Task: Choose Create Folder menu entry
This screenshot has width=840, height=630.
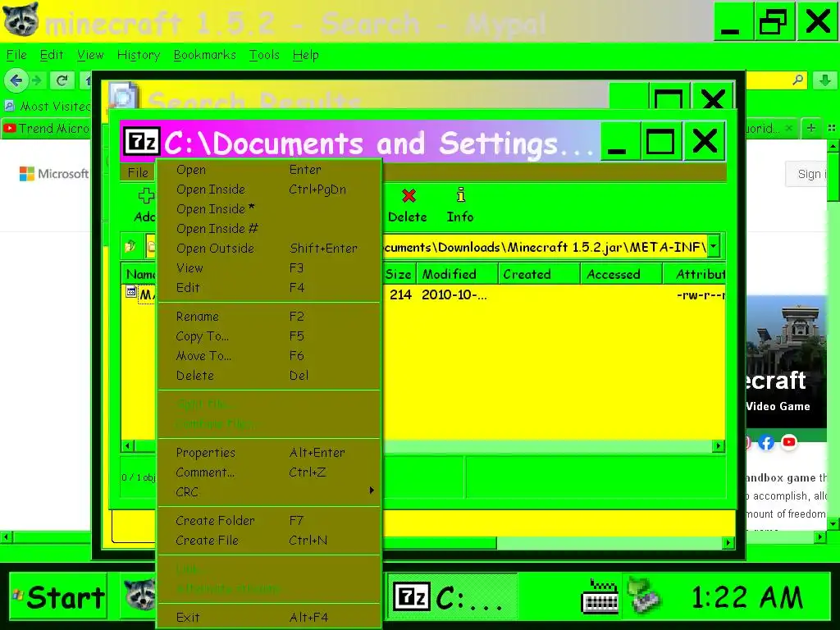Action: (269, 521)
